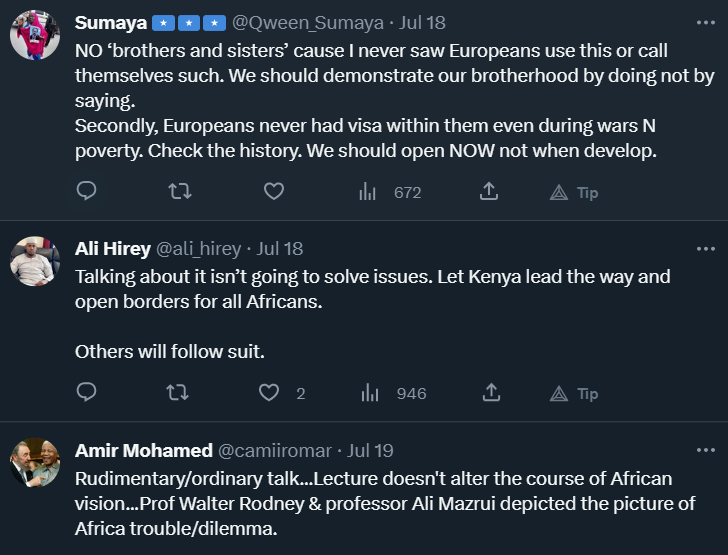Image resolution: width=728 pixels, height=555 pixels.
Task: Retweet Sumaya's post about Europeans
Action: point(179,191)
